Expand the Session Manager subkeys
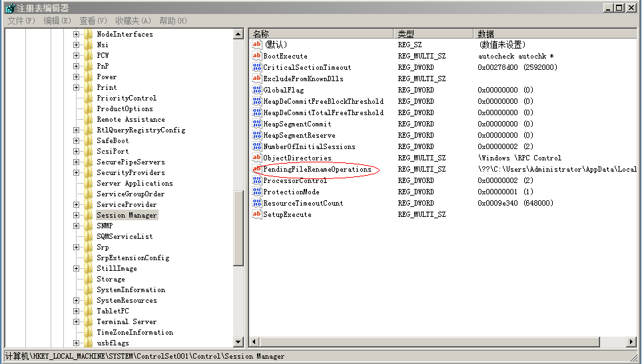Image resolution: width=642 pixels, height=364 pixels. pos(77,215)
